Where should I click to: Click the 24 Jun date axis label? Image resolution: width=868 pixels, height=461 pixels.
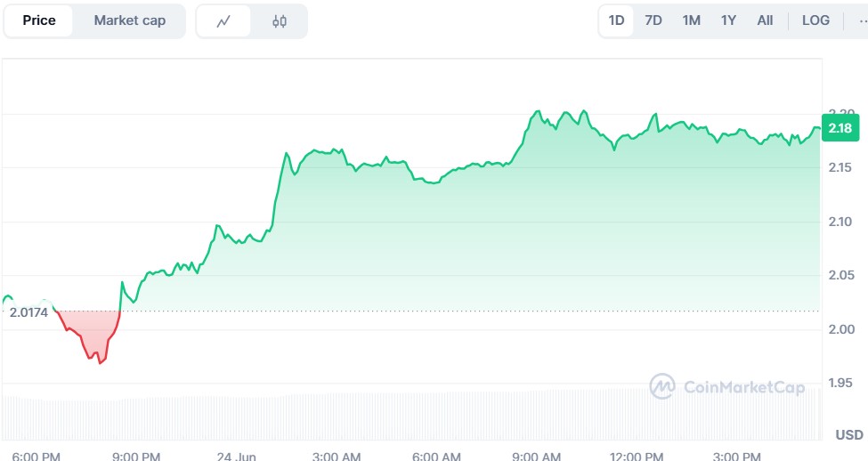click(x=237, y=456)
